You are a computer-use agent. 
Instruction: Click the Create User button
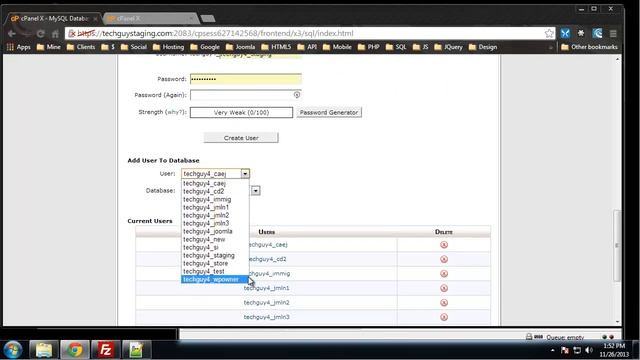click(x=241, y=138)
